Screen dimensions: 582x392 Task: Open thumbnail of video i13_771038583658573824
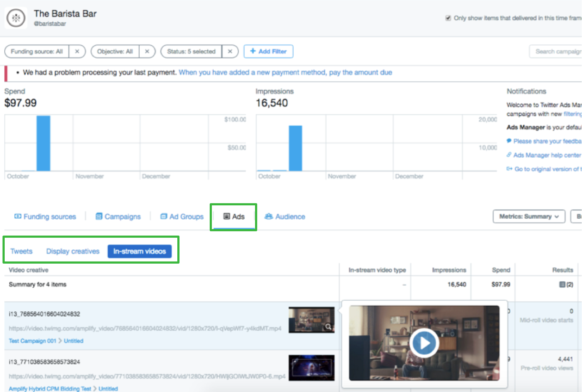click(312, 368)
